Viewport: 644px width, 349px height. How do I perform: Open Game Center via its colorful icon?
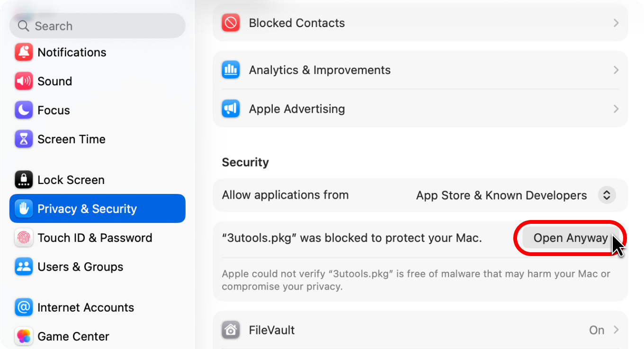point(23,336)
